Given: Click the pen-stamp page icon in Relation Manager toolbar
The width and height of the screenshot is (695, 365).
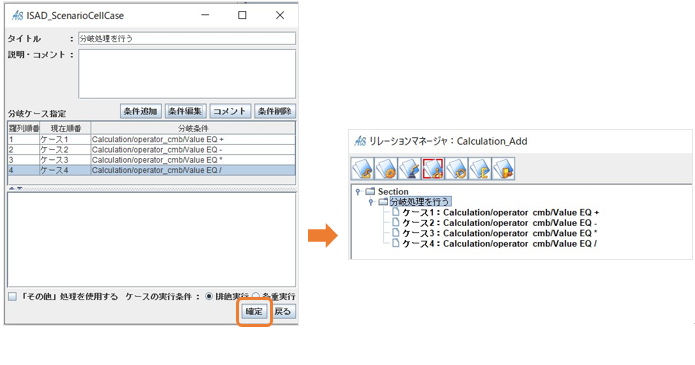Looking at the screenshot, I should click(409, 169).
